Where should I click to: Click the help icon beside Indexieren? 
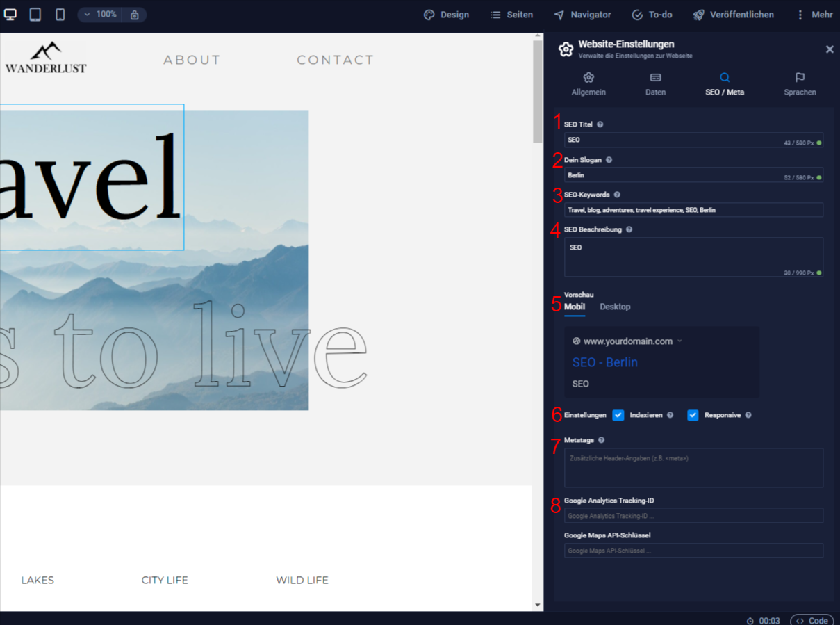tap(670, 415)
